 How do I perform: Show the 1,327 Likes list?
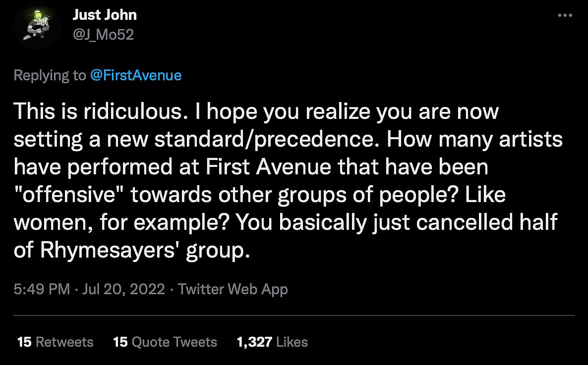[272, 342]
